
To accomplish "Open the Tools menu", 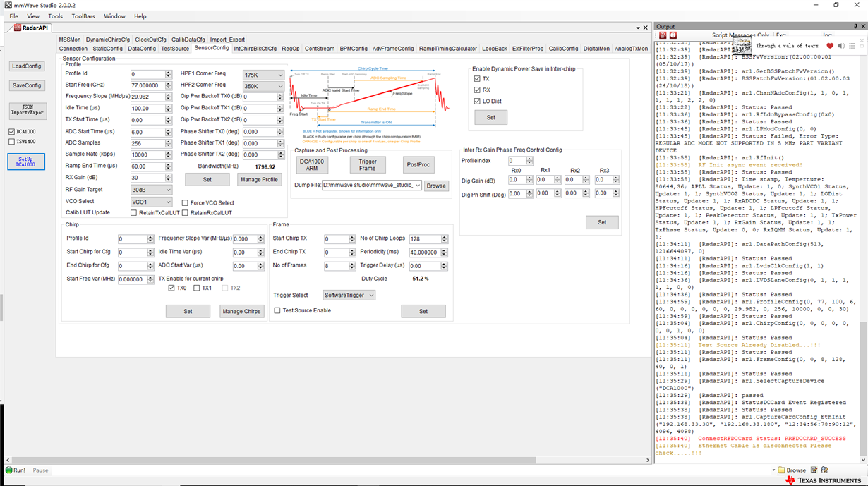I will (x=55, y=16).
